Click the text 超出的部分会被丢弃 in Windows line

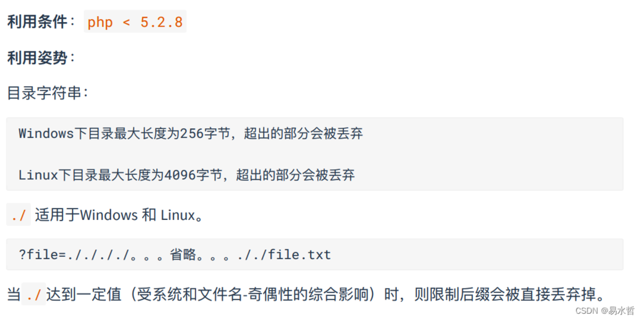tap(304, 134)
